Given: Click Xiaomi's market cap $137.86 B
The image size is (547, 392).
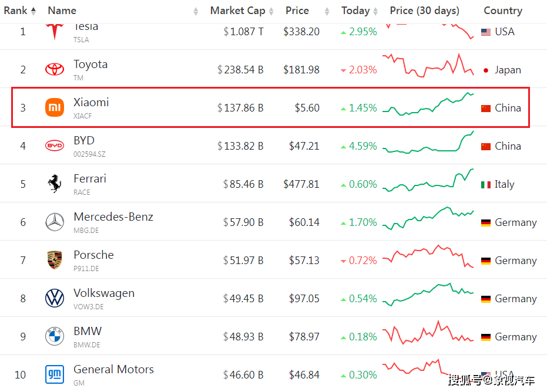Looking at the screenshot, I should tap(240, 107).
